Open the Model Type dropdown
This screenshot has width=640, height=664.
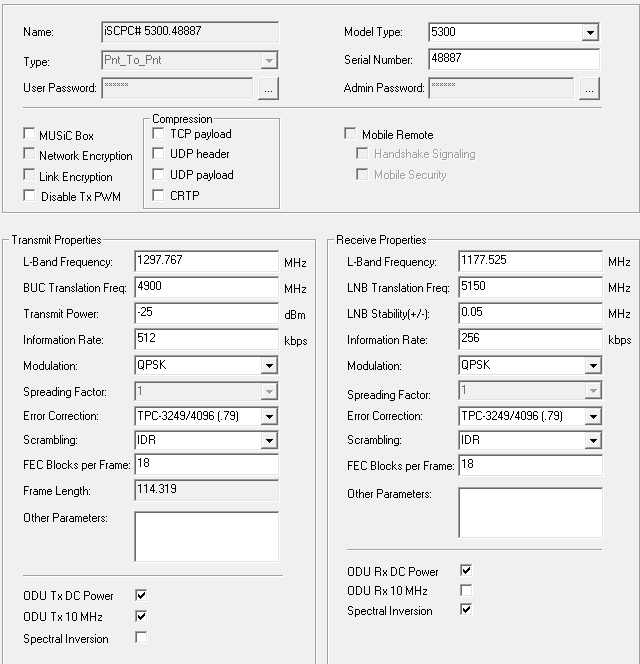coord(590,32)
